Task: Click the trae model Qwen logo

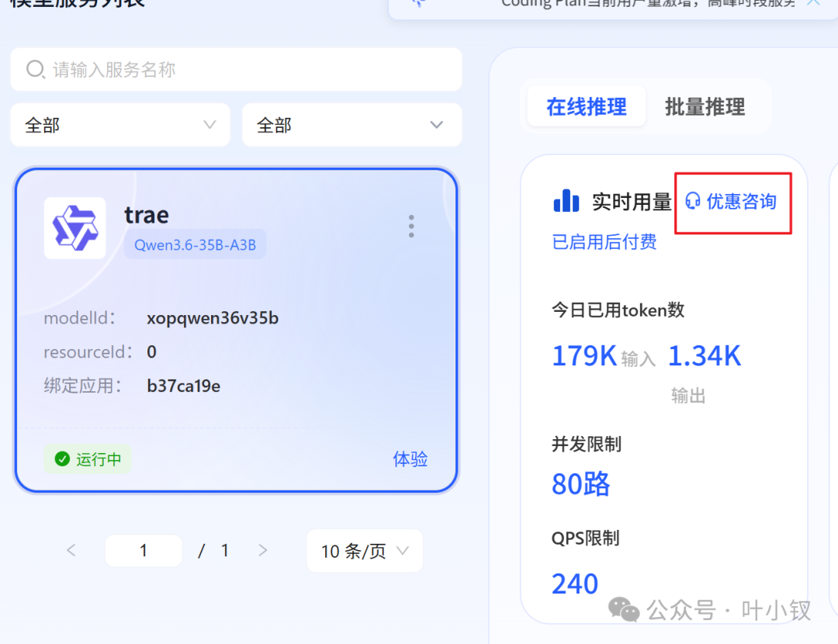Action: tap(74, 228)
